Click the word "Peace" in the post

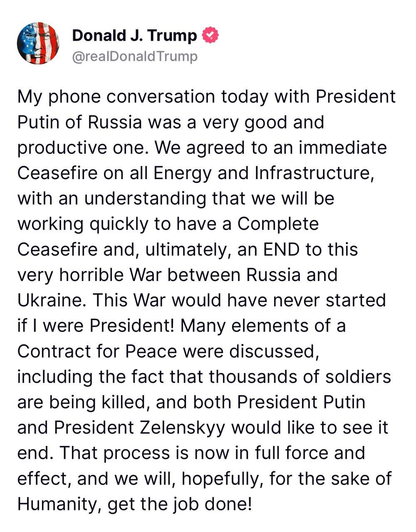click(151, 351)
